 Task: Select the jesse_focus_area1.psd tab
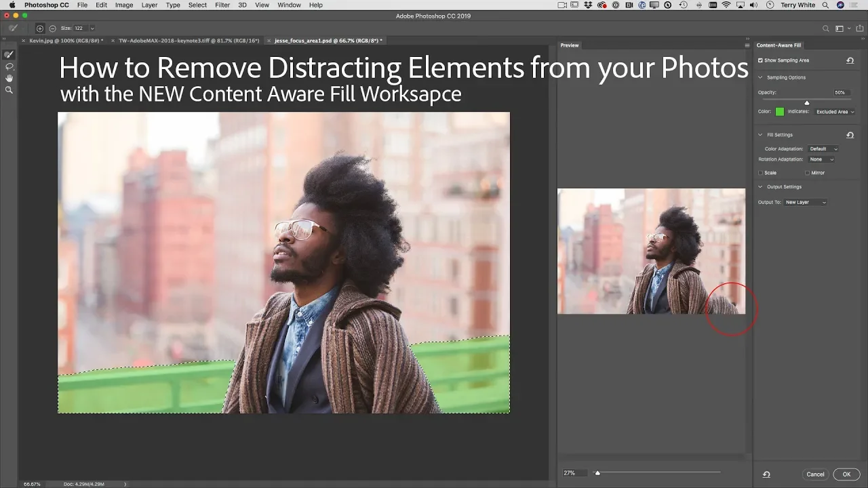tap(328, 41)
